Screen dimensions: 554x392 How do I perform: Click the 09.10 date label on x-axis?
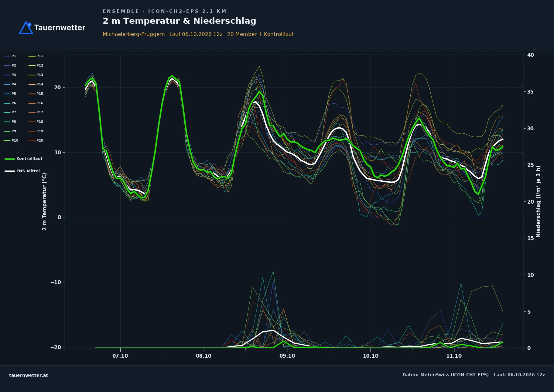click(287, 356)
